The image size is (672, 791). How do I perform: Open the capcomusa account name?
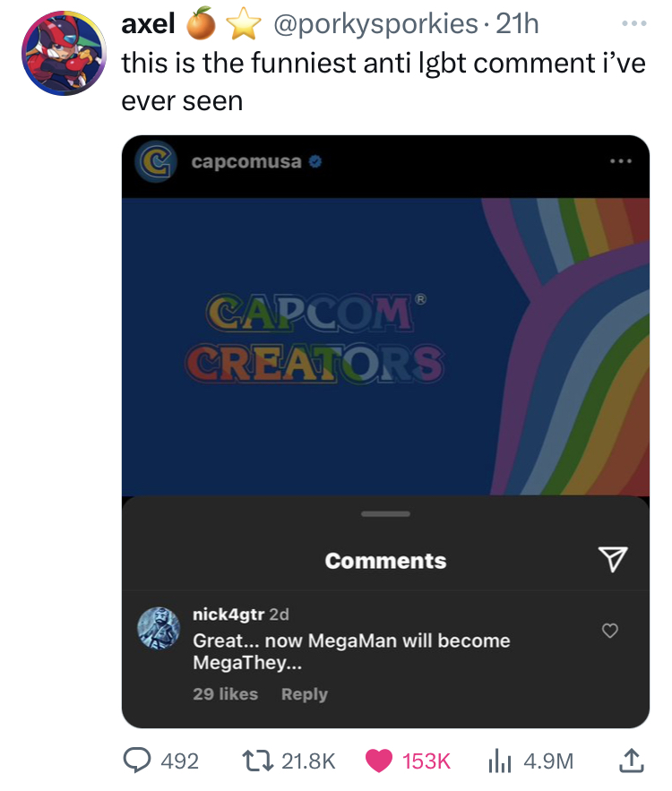(246, 161)
